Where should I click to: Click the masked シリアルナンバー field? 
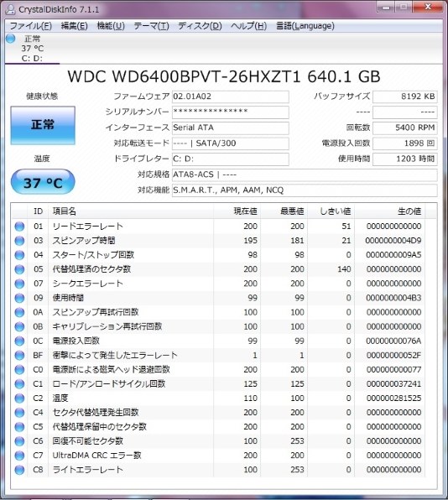pyautogui.click(x=230, y=112)
